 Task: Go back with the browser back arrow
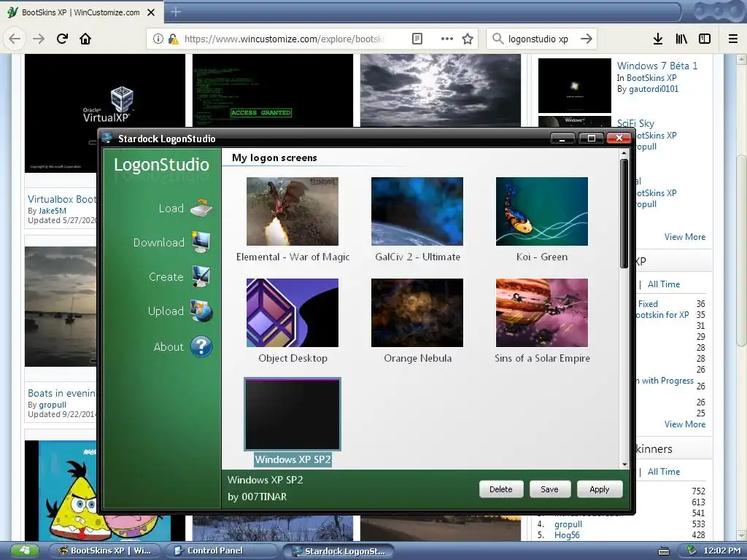tap(15, 39)
